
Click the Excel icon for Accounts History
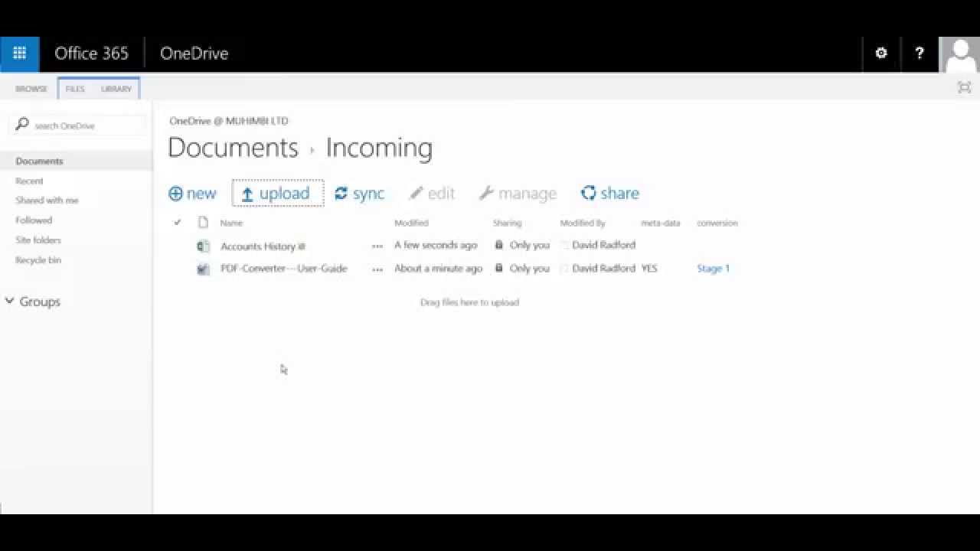[203, 246]
